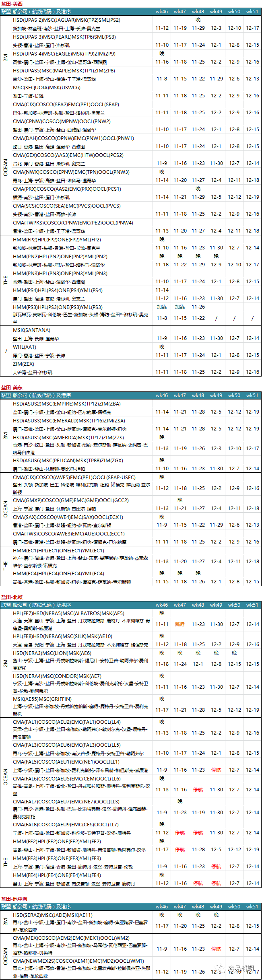Select service HSD(ASUS2)MSC(EMPIRE)MSK(TP12)ZIM(ZBA)
This screenshot has width=262, height=980.
click(x=66, y=404)
